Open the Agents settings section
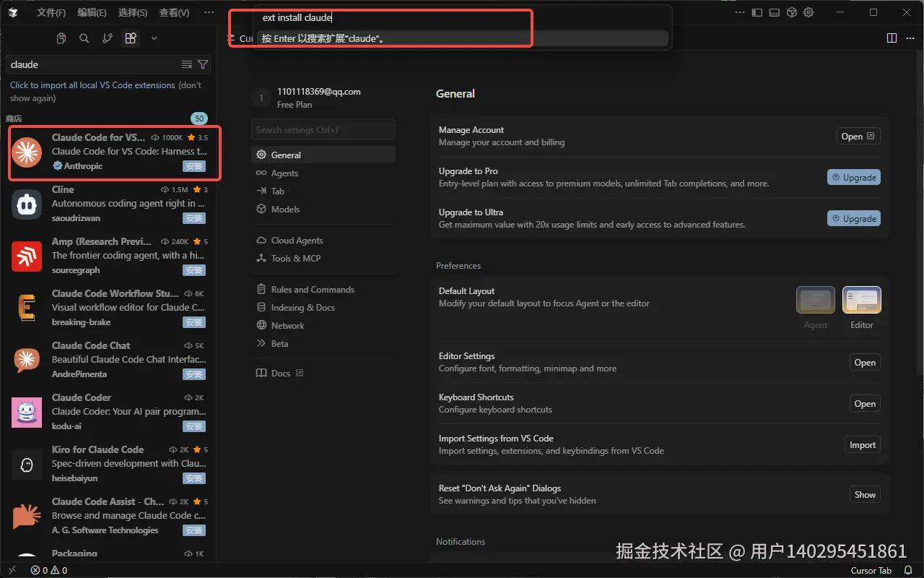Image resolution: width=924 pixels, height=578 pixels. pos(323,173)
